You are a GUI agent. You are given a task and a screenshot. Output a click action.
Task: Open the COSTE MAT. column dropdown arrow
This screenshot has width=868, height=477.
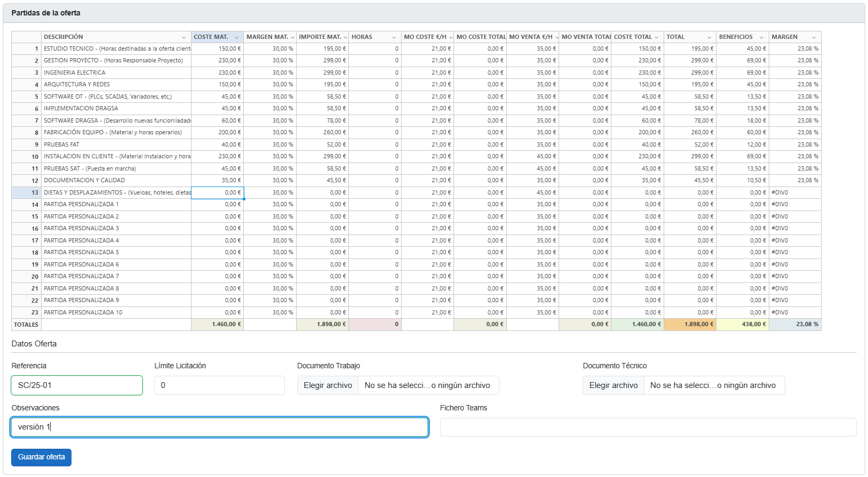point(236,37)
